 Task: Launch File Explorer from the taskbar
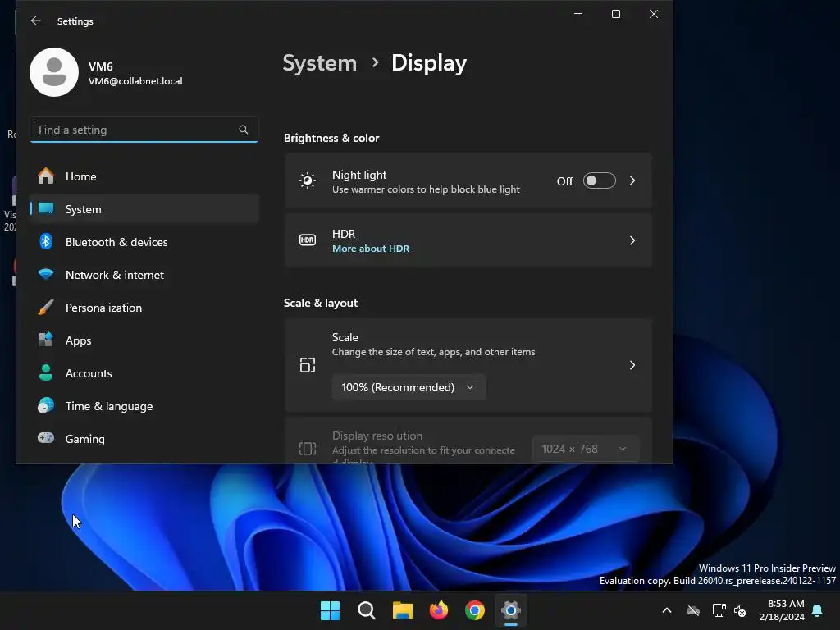point(403,610)
